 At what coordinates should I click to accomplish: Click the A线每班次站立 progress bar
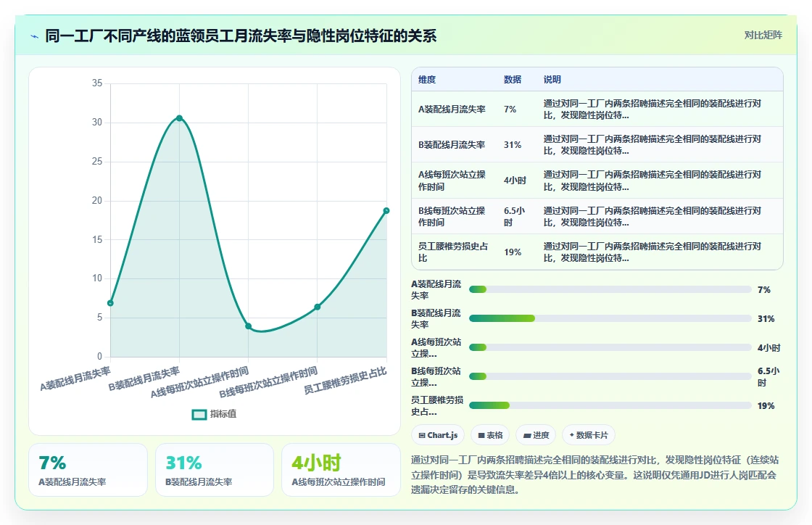pos(610,347)
